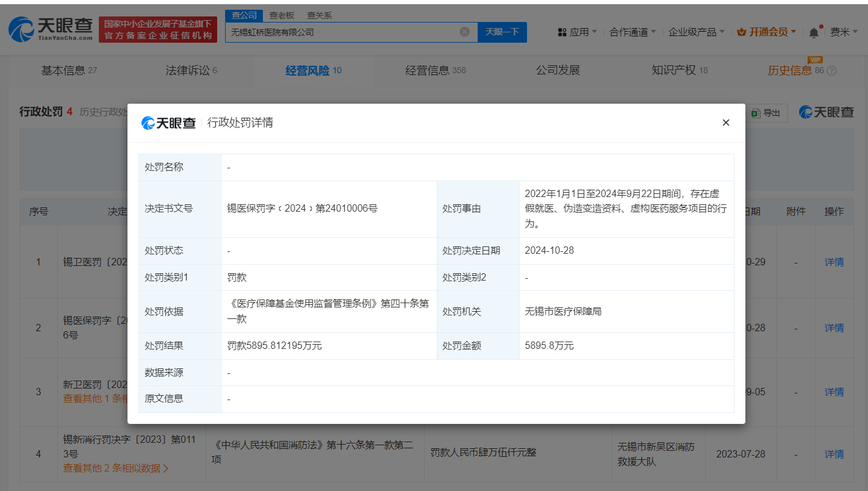Click the penalty date 2024-10-28 in dialog
This screenshot has width=868, height=491.
(x=549, y=251)
